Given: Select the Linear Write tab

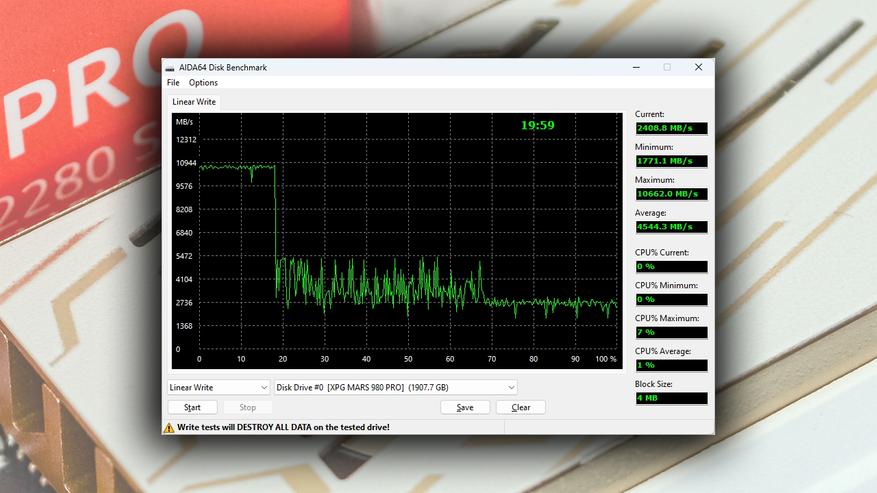Looking at the screenshot, I should click(x=194, y=102).
